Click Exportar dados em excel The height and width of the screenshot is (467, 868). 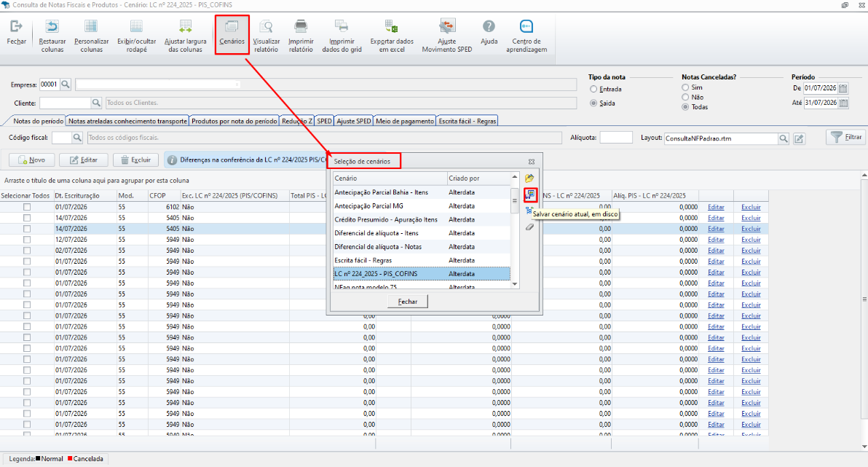[392, 36]
